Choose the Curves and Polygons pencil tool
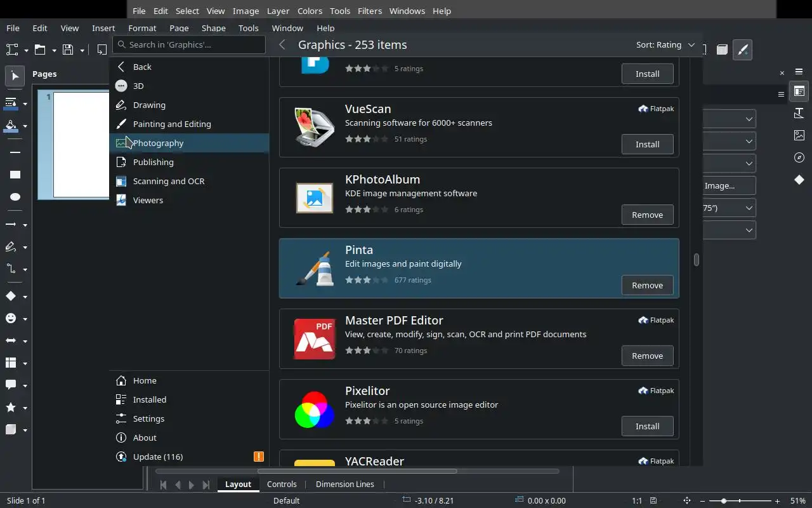Image resolution: width=812 pixels, height=508 pixels. point(11,247)
